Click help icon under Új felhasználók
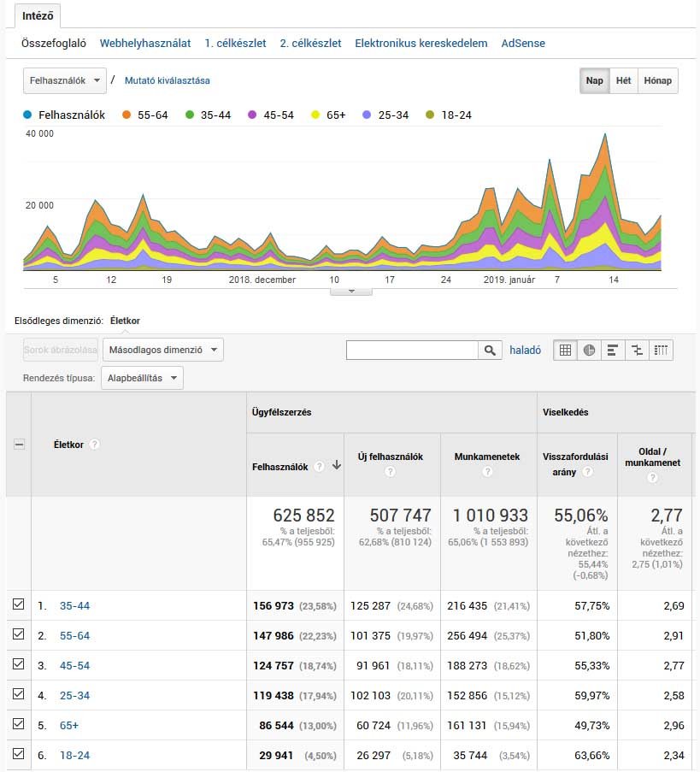 pos(390,472)
